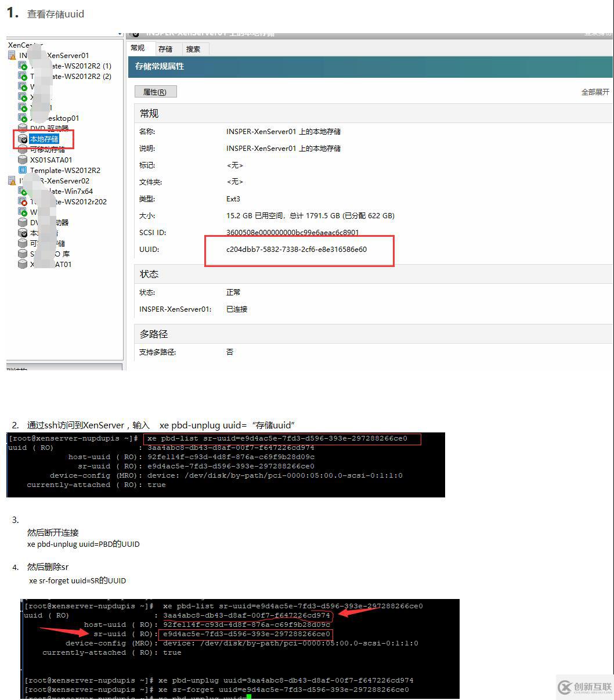Screen dimensions: 614x700
Task: Click the storage icon of highlighted 本地存储
Action: click(23, 139)
